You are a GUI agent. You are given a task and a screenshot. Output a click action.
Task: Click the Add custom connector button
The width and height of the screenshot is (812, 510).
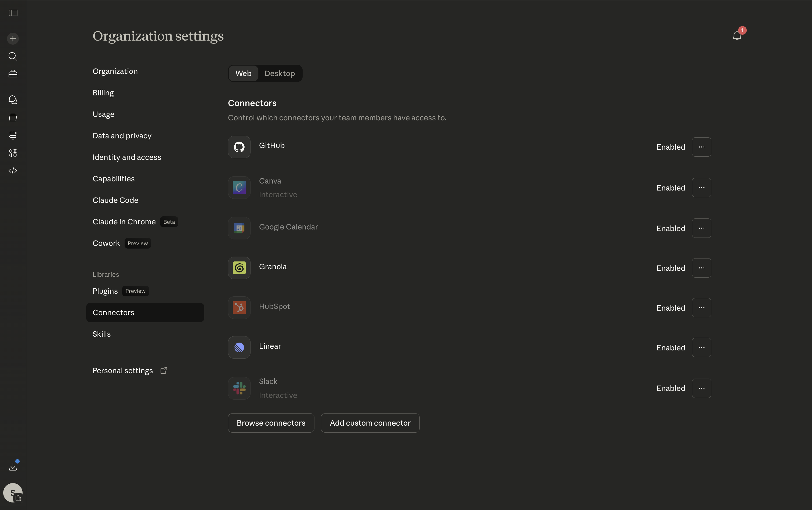(370, 423)
